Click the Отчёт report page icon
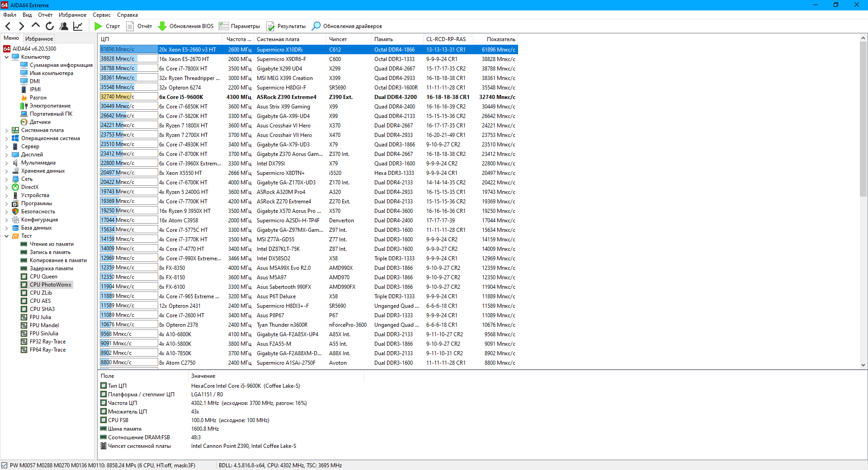The height and width of the screenshot is (470, 868). point(130,26)
